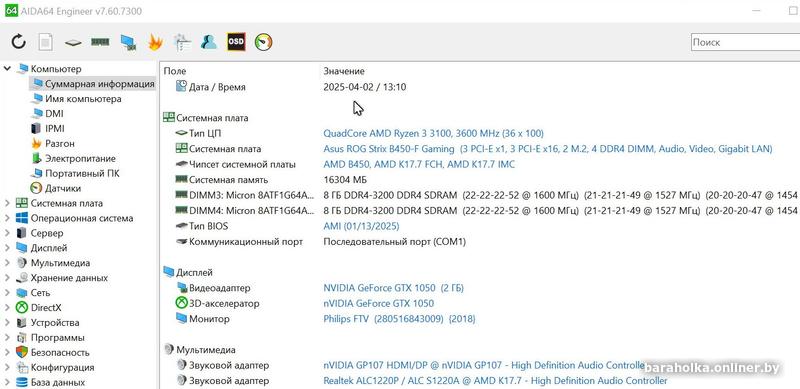Open the DMI tree item
Image resolution: width=800 pixels, height=389 pixels.
(x=54, y=113)
